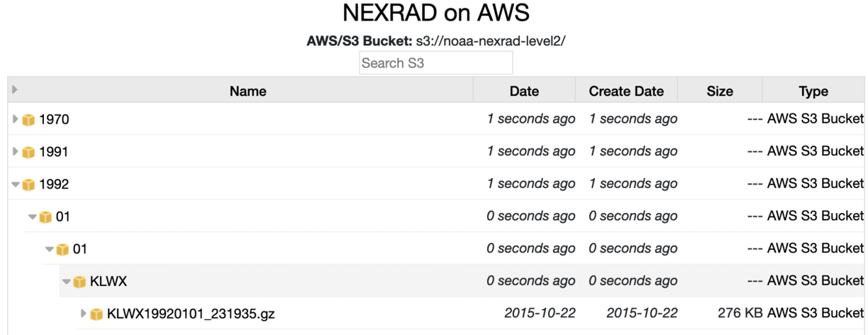Sort by the Size column header

(x=720, y=91)
